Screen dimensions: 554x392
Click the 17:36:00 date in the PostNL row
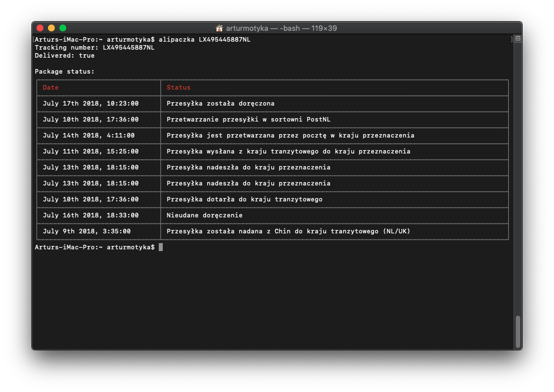pyautogui.click(x=91, y=120)
